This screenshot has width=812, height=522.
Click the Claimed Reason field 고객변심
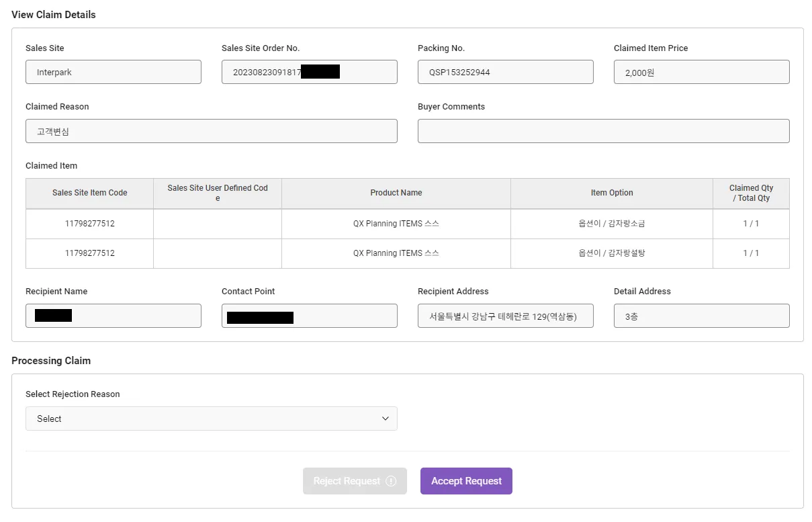click(211, 131)
